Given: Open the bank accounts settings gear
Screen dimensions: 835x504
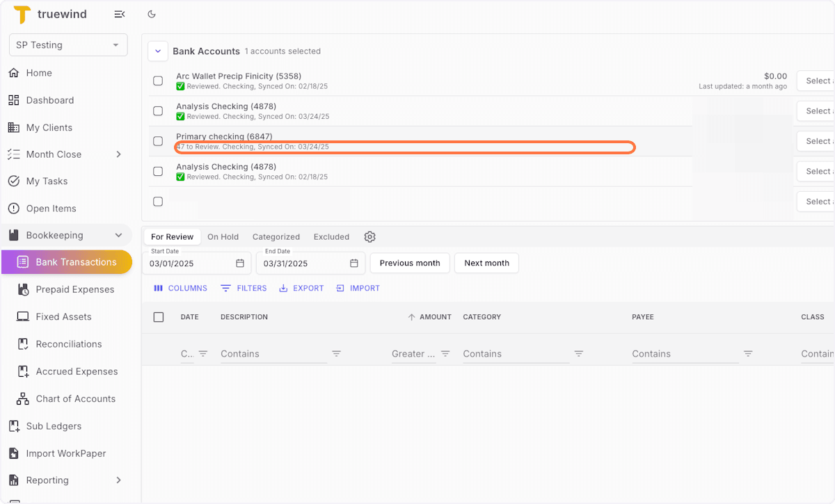Looking at the screenshot, I should click(369, 236).
